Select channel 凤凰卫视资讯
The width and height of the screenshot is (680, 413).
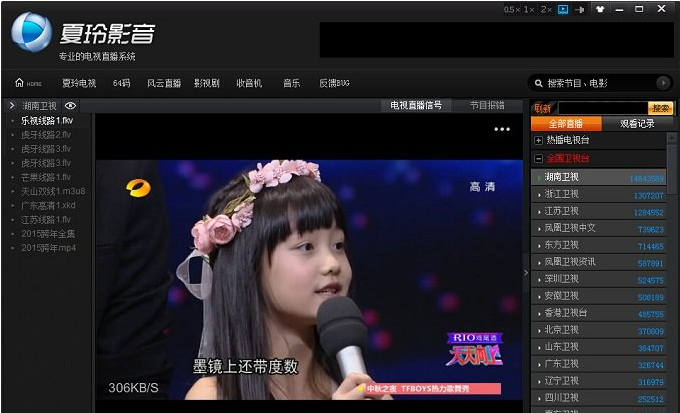point(598,262)
